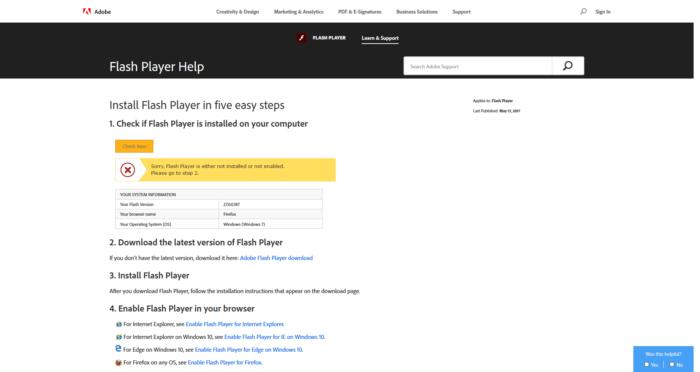
Task: Click the Adobe logo in the header
Action: 96,12
